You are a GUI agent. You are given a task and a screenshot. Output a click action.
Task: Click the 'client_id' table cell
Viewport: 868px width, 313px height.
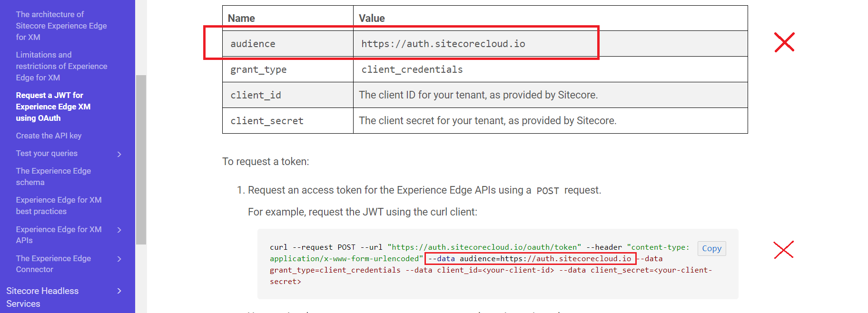pos(288,95)
